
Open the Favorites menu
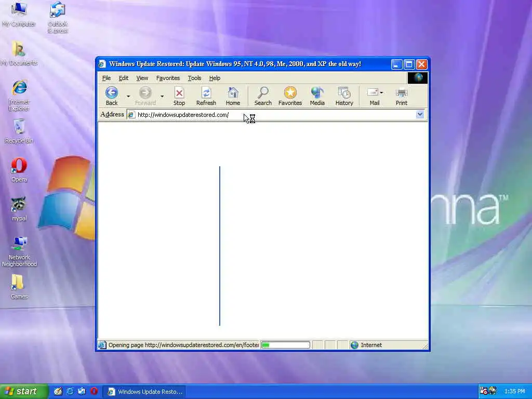(x=168, y=78)
